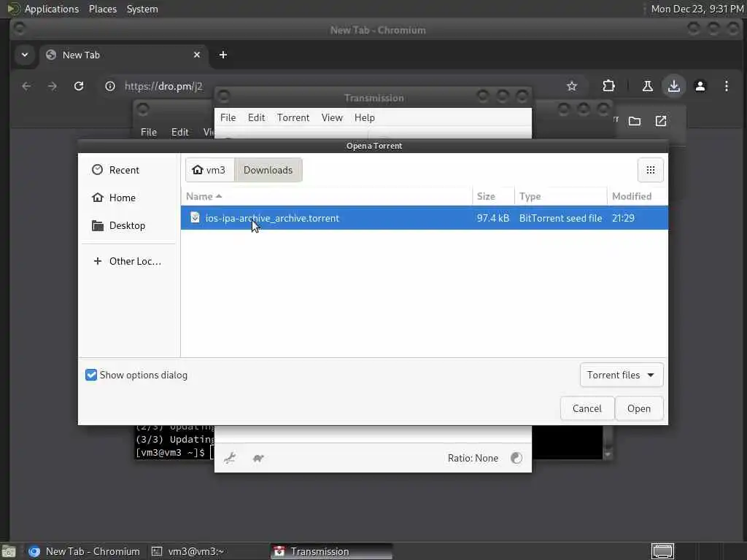Screen dimensions: 747x560
Task: Open Applications menu in top panel
Action: 52,9
